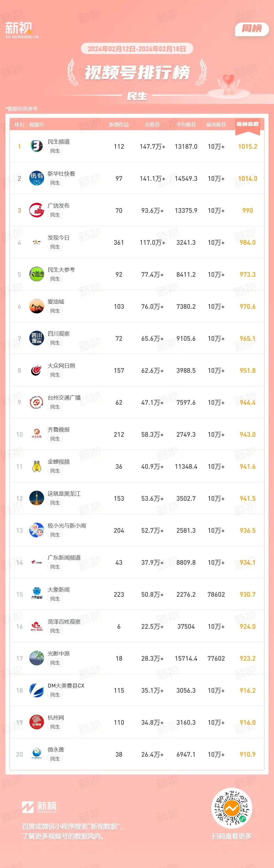Click the 民生 tag under 大众网日照
The height and width of the screenshot is (868, 274).
(55, 375)
